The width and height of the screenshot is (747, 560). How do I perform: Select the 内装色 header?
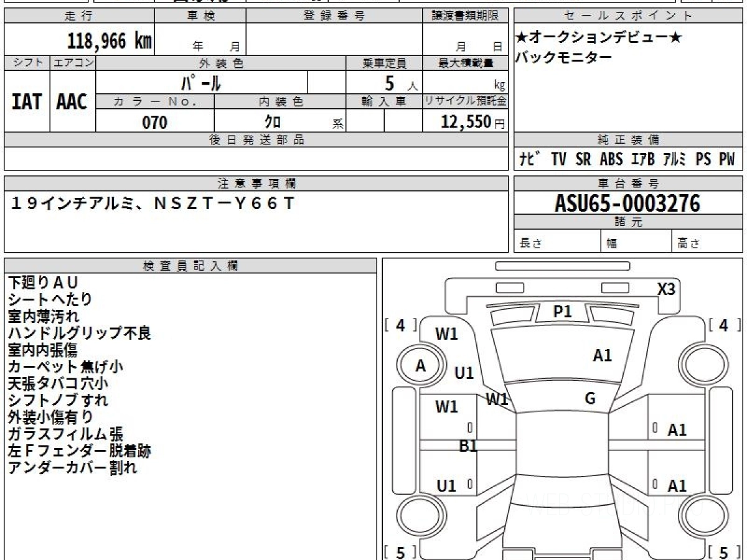[280, 101]
